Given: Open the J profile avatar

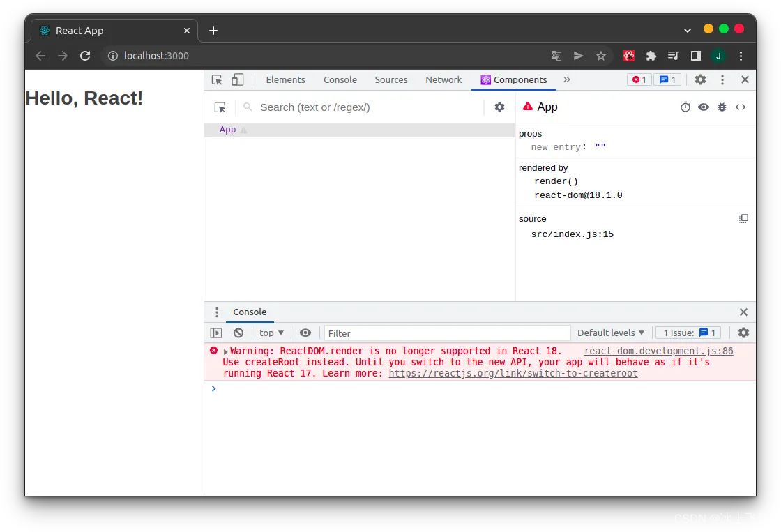Looking at the screenshot, I should 718,56.
